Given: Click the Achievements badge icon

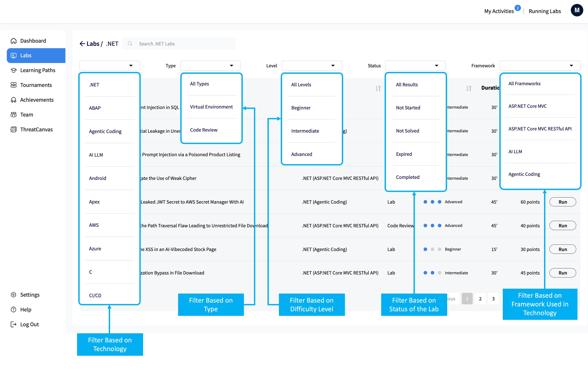Looking at the screenshot, I should point(14,100).
